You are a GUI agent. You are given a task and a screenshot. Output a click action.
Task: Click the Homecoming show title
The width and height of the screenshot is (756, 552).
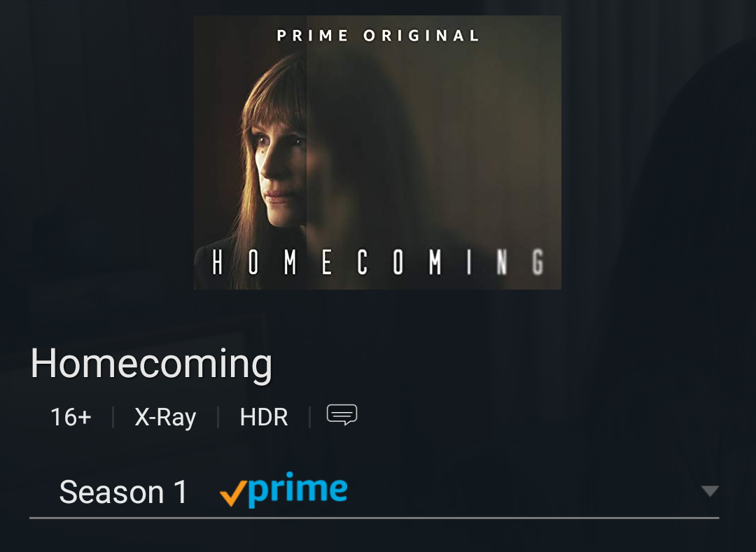pyautogui.click(x=151, y=364)
